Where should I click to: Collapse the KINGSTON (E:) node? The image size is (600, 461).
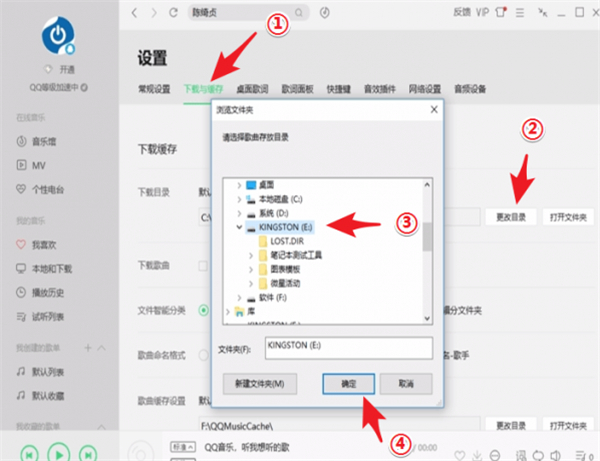click(x=239, y=227)
